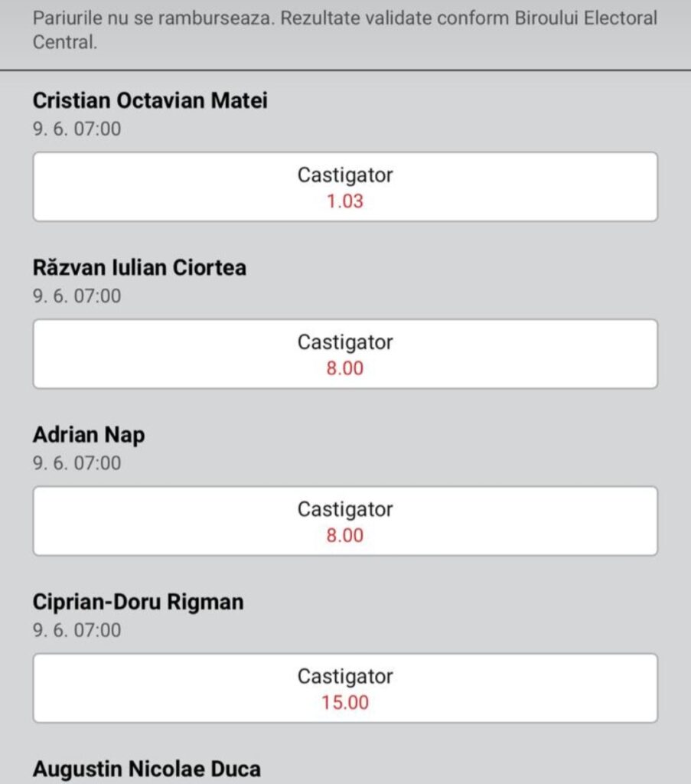This screenshot has height=784, width=691.
Task: Click the word "Central." ending the disclaimer
Action: (65, 43)
